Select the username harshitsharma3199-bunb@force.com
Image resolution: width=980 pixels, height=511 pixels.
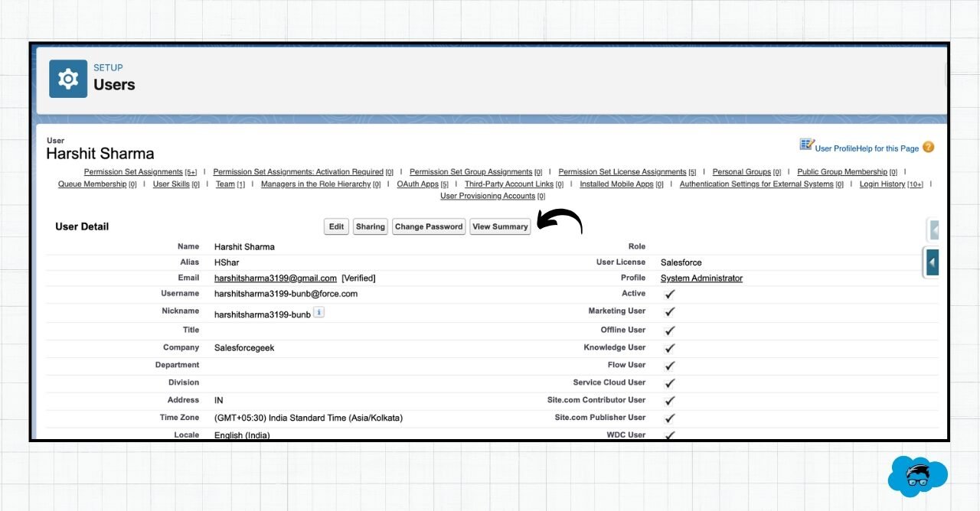[286, 294]
